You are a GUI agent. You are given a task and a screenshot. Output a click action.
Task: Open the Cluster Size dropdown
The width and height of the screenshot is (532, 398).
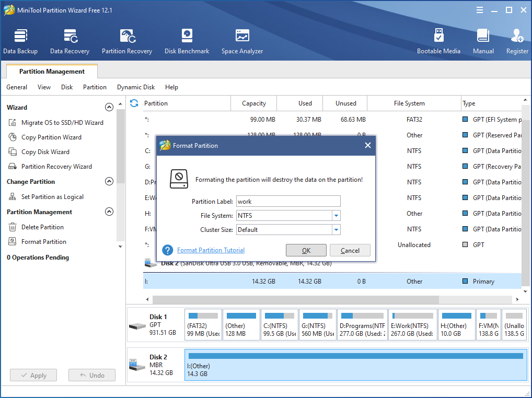tap(336, 230)
